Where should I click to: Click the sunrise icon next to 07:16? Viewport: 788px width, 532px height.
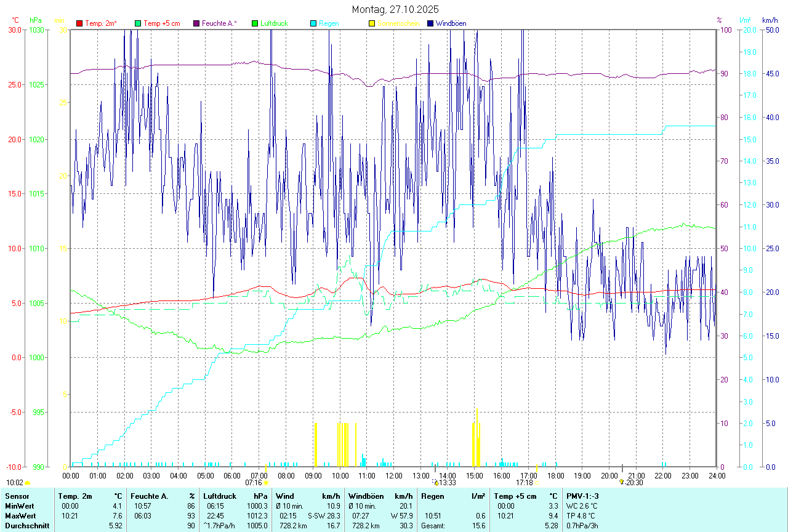click(x=266, y=483)
